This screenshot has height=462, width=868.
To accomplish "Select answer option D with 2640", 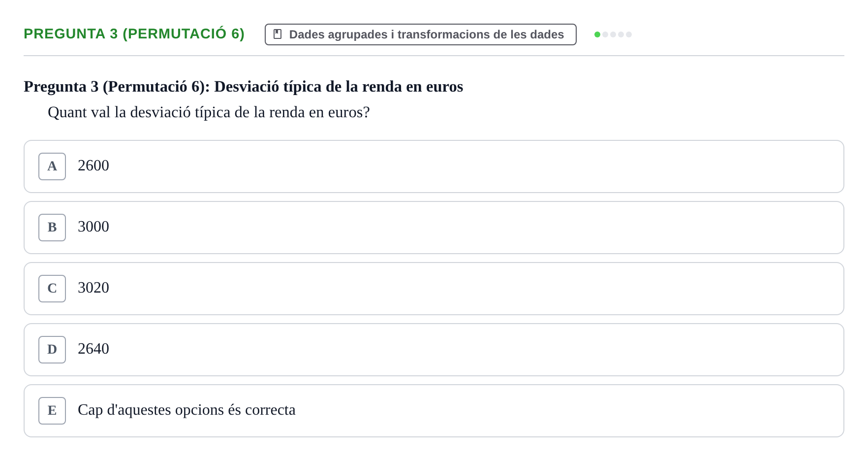I will click(x=434, y=350).
